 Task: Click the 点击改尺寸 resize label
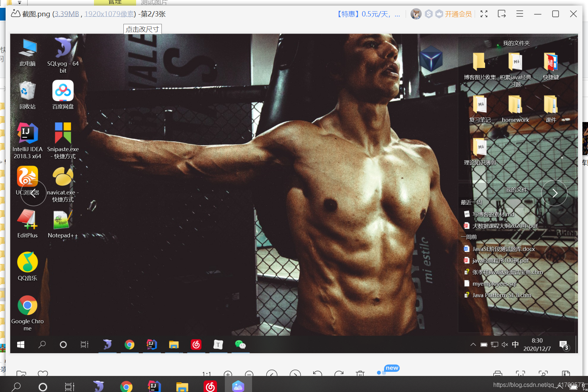[142, 29]
